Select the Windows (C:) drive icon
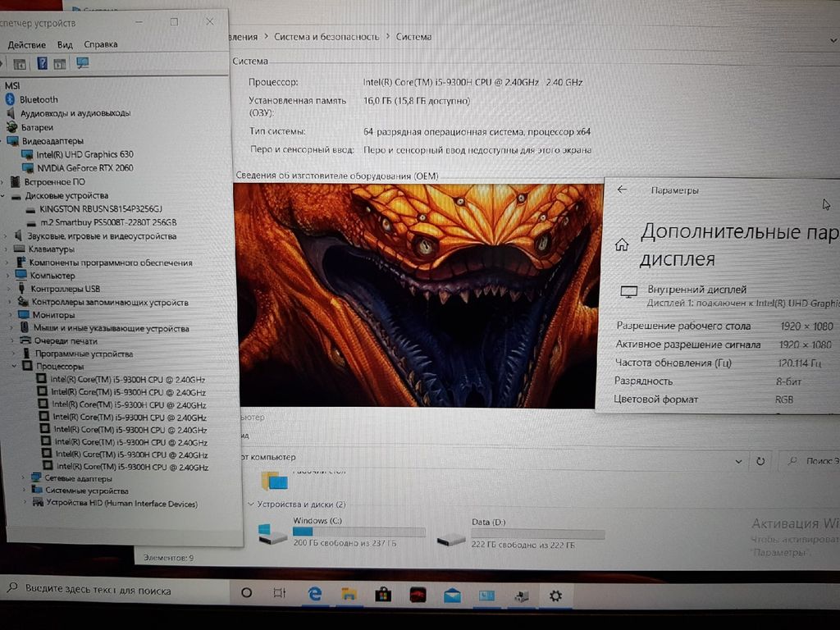Viewport: 840px width, 630px height. pyautogui.click(x=272, y=533)
